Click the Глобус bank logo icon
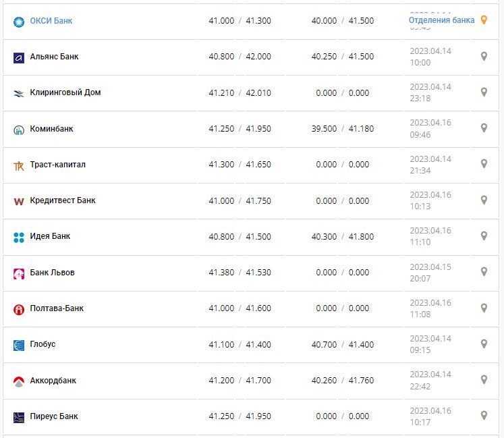504x438 pixels. [19, 345]
